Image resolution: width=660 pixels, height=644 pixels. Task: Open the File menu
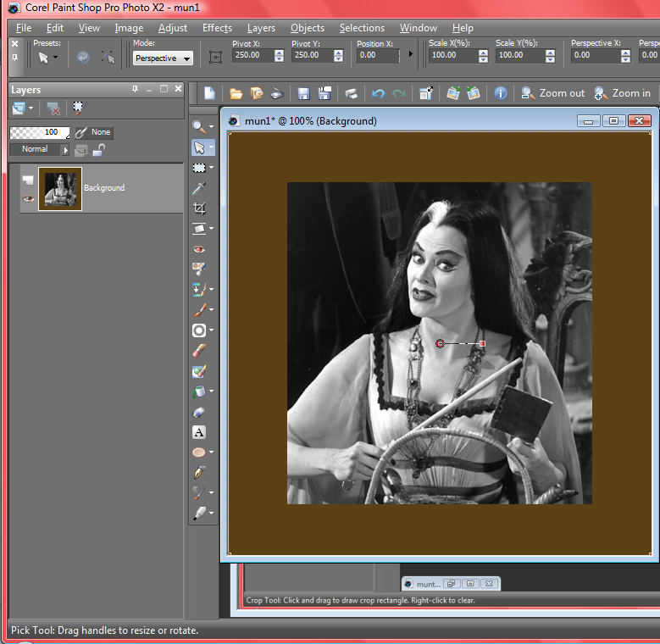click(24, 28)
